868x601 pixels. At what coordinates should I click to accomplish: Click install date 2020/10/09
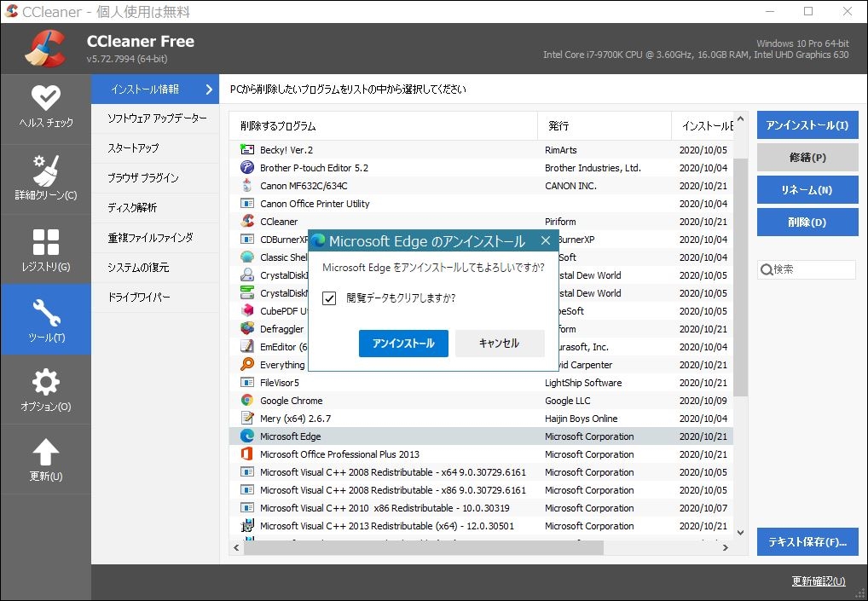[703, 401]
